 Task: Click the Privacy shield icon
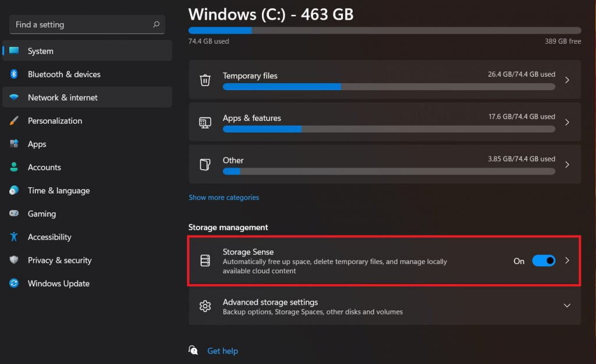[x=14, y=260]
